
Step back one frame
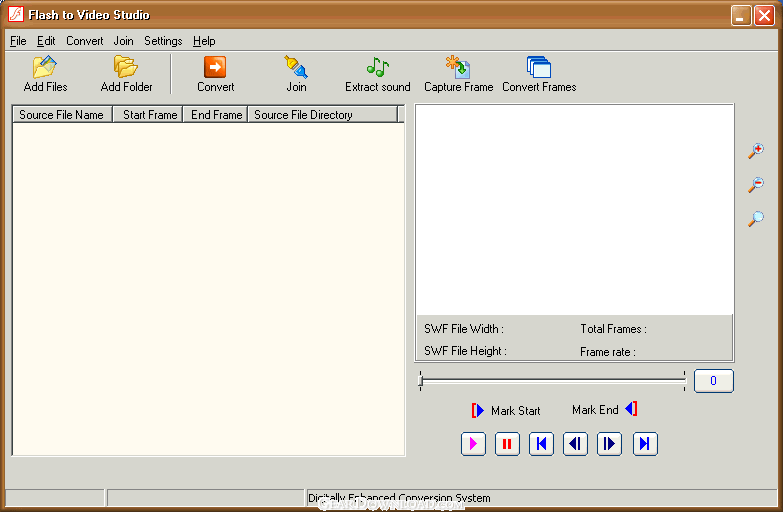[575, 443]
